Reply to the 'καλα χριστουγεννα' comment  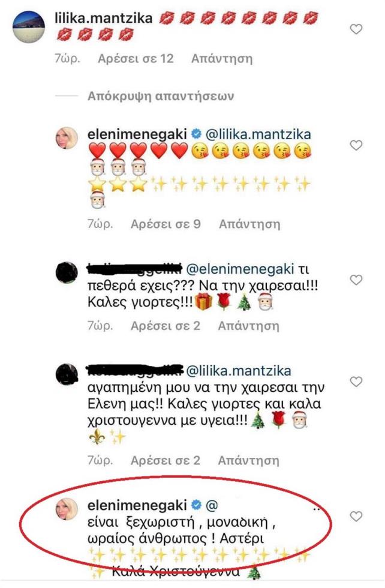(x=248, y=460)
